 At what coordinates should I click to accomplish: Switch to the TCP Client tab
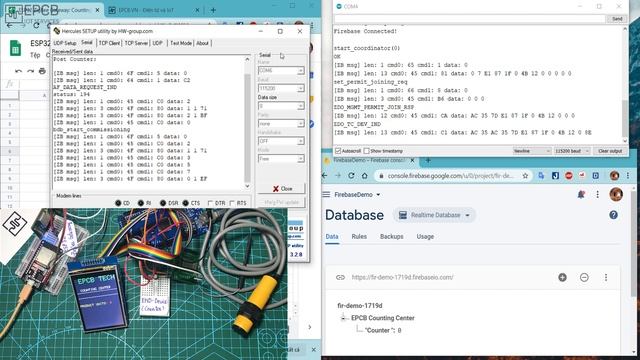pos(109,43)
